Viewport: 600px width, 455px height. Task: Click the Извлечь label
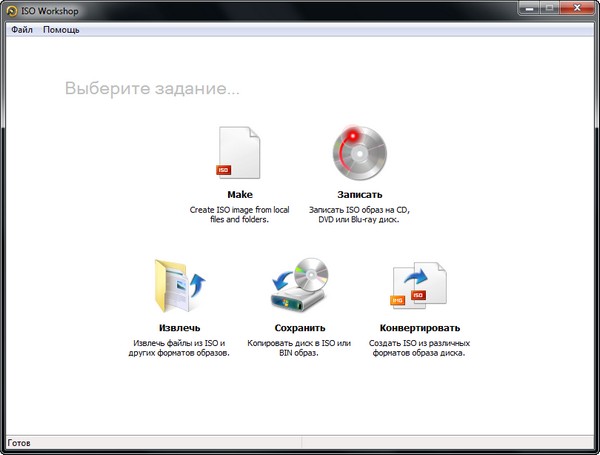pos(179,328)
